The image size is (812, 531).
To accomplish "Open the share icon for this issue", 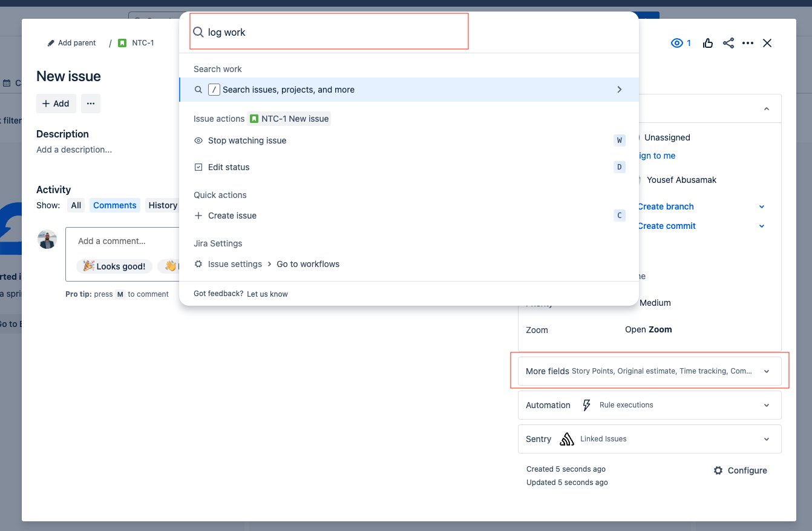I will pyautogui.click(x=728, y=43).
